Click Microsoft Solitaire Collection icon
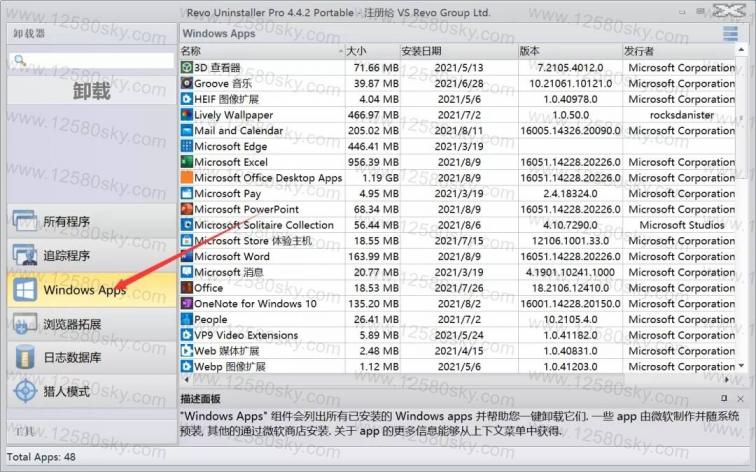The height and width of the screenshot is (472, 756). pyautogui.click(x=187, y=225)
